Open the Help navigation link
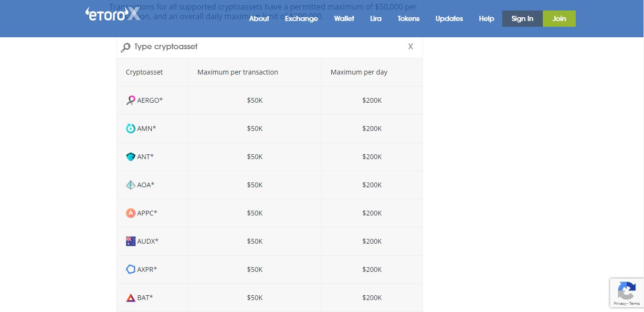Screen dimensions: 644x312 (x=486, y=19)
